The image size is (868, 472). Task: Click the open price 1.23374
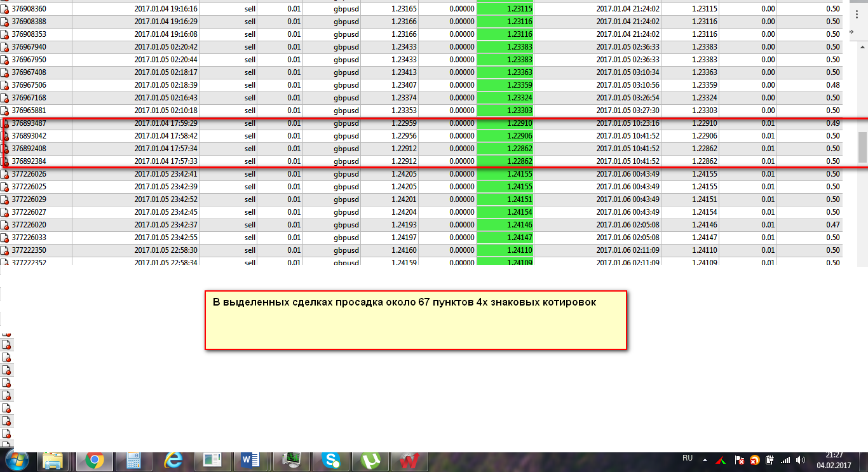(x=404, y=98)
